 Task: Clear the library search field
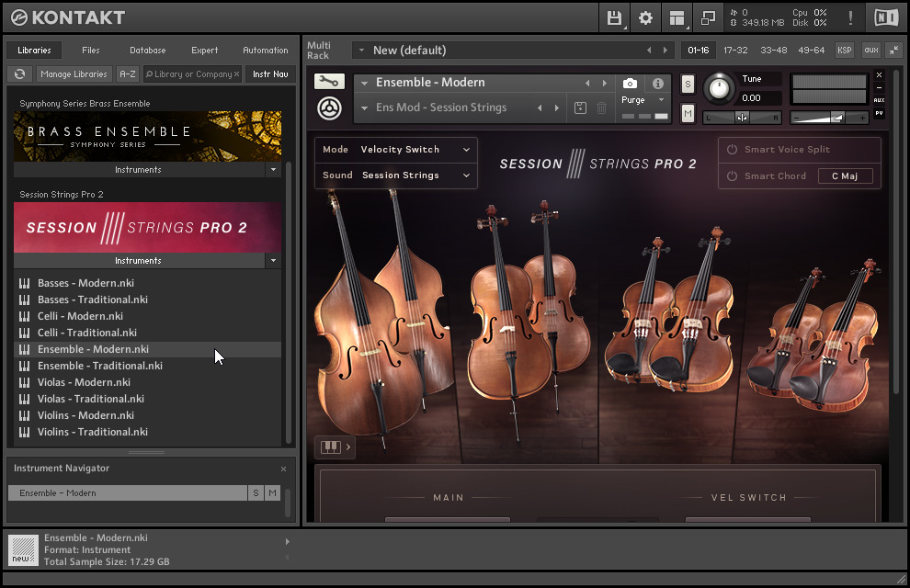click(x=237, y=74)
